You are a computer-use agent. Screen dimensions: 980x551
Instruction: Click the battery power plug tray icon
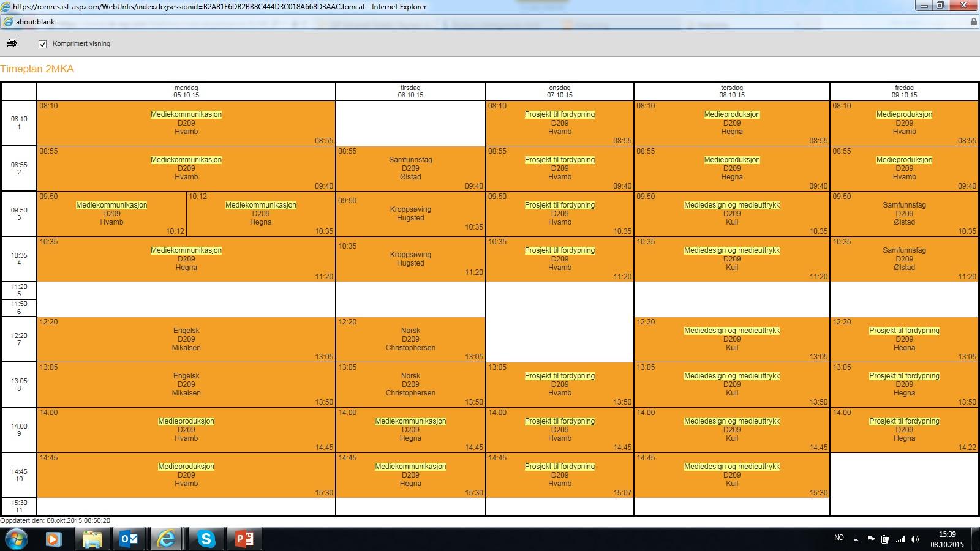(885, 539)
